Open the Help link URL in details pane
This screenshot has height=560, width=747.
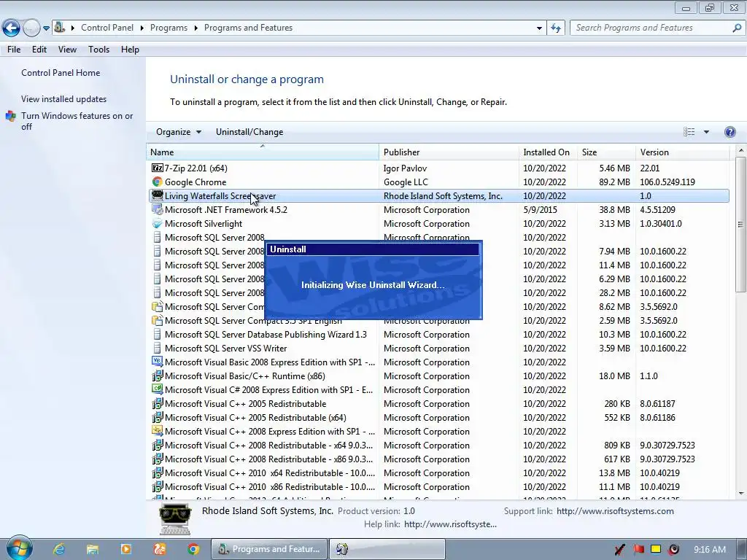pos(450,524)
